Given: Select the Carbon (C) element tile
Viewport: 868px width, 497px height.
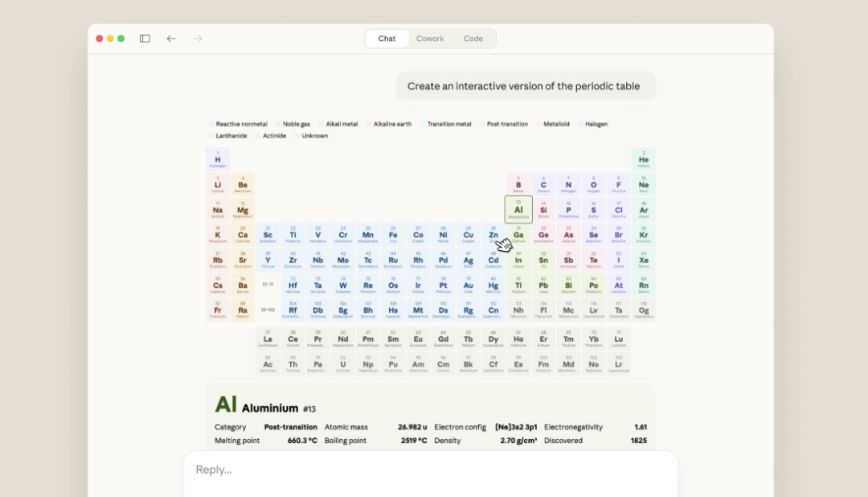Looking at the screenshot, I should pyautogui.click(x=543, y=185).
